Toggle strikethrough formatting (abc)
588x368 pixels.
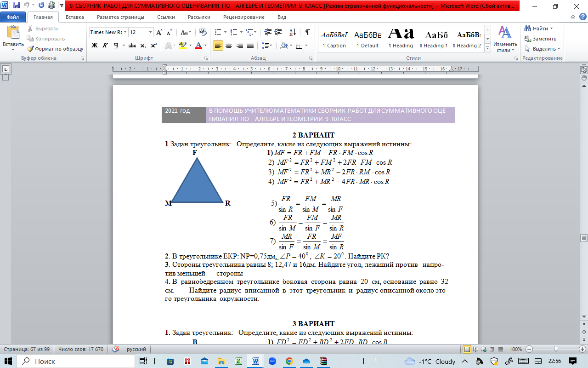pos(132,46)
